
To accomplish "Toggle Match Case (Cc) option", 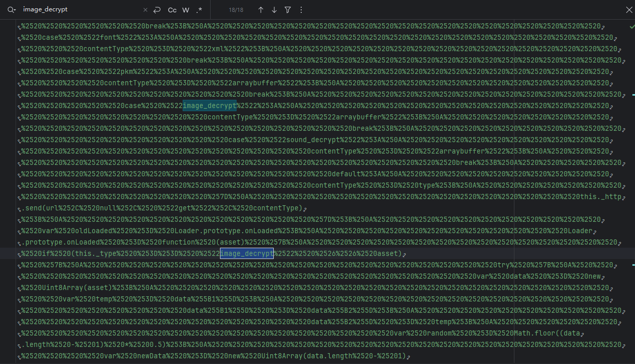I will [x=172, y=10].
